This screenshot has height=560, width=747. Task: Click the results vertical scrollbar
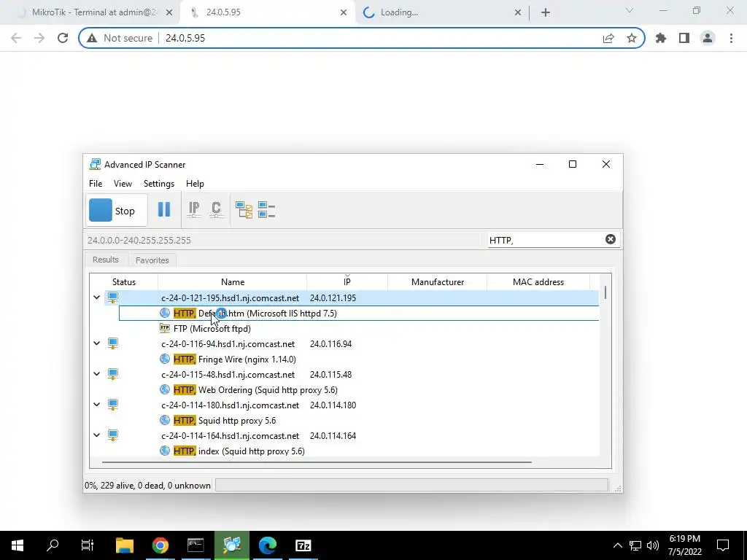(x=605, y=292)
